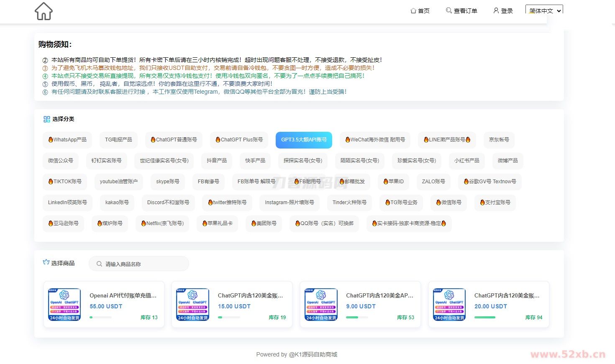Click the OpenAI ChatGPT thumbnail on first product card
The image size is (615, 364).
[x=64, y=304]
